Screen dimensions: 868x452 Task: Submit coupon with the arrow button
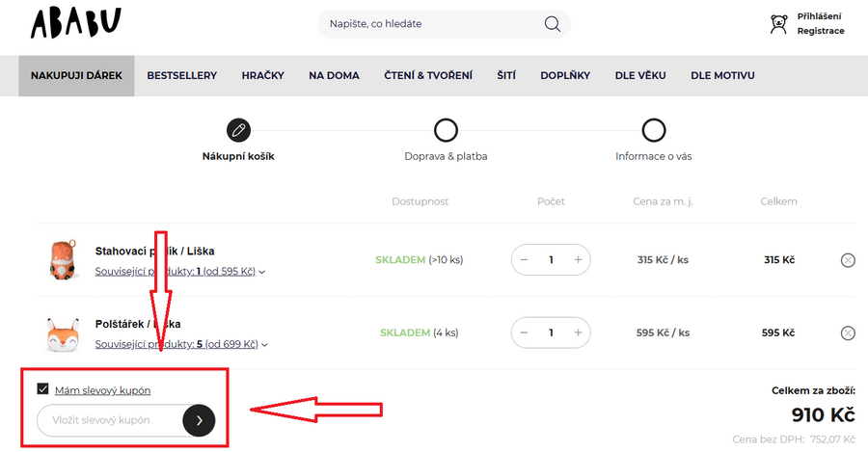pos(199,420)
